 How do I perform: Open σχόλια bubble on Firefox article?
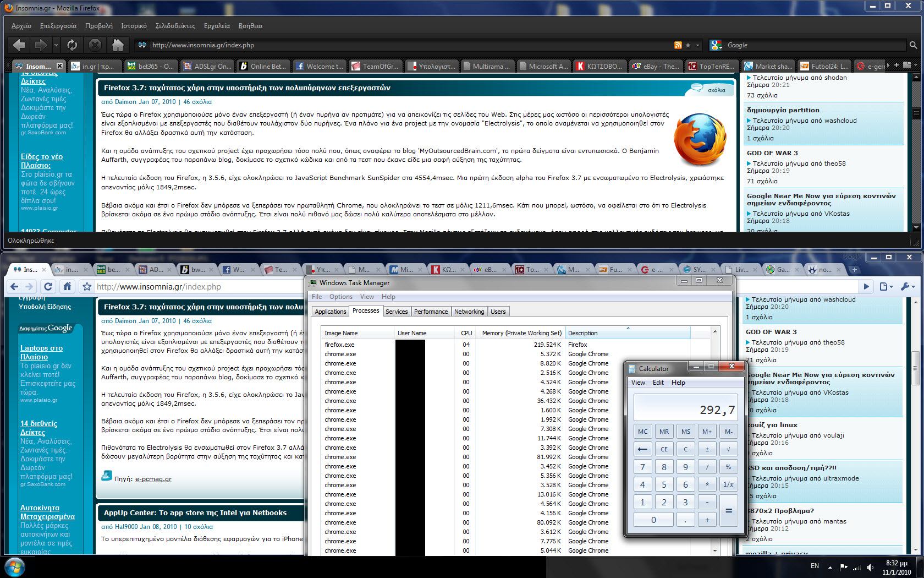710,89
